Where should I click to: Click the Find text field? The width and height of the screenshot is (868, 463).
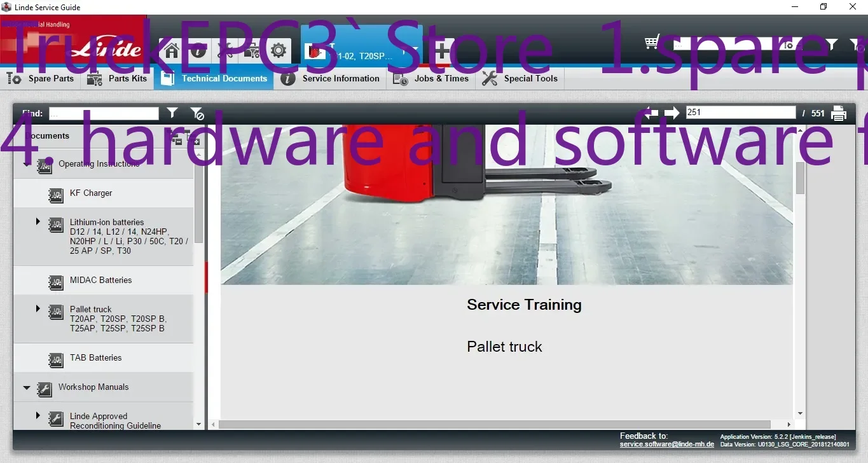[x=104, y=113]
